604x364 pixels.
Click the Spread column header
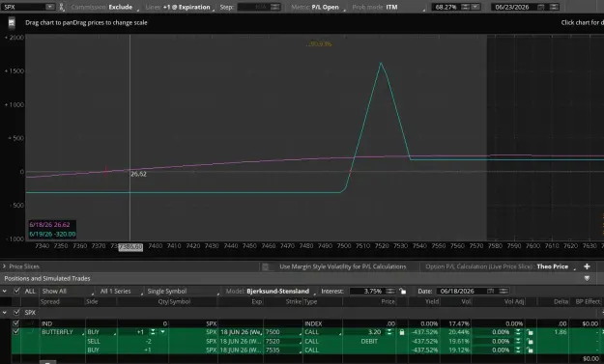(50, 301)
